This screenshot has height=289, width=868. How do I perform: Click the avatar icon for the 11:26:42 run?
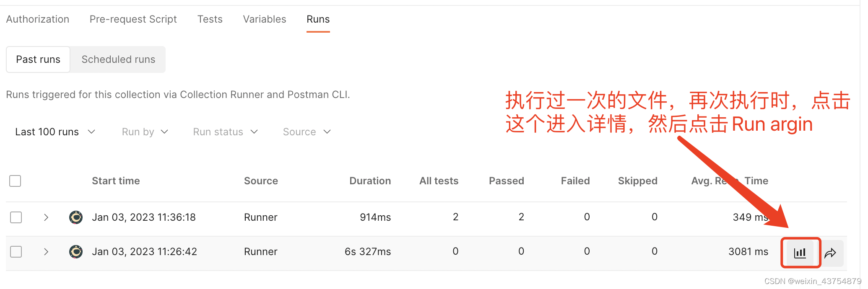point(76,252)
